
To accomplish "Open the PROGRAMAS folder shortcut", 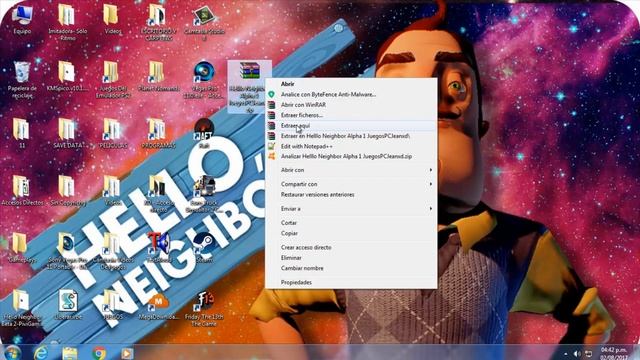I will pos(158,133).
